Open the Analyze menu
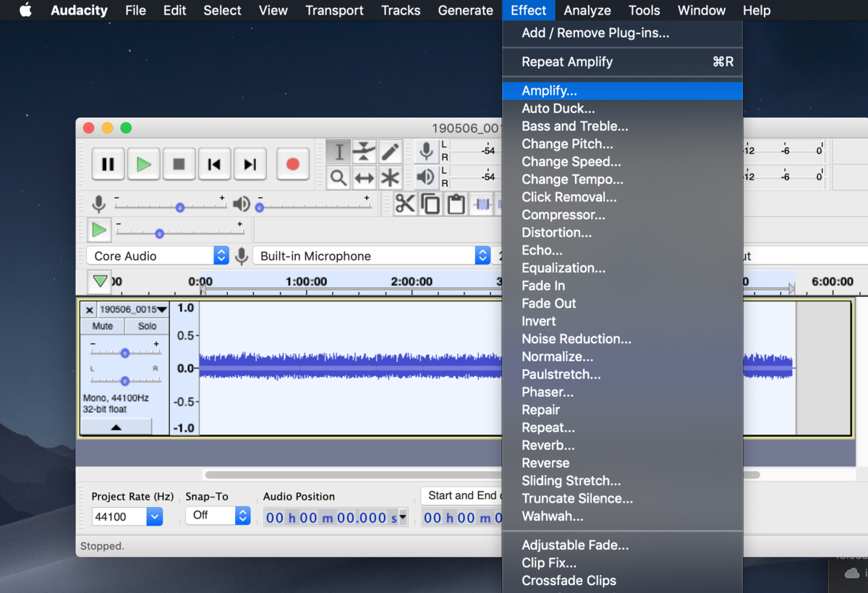Image resolution: width=868 pixels, height=593 pixels. pos(587,10)
